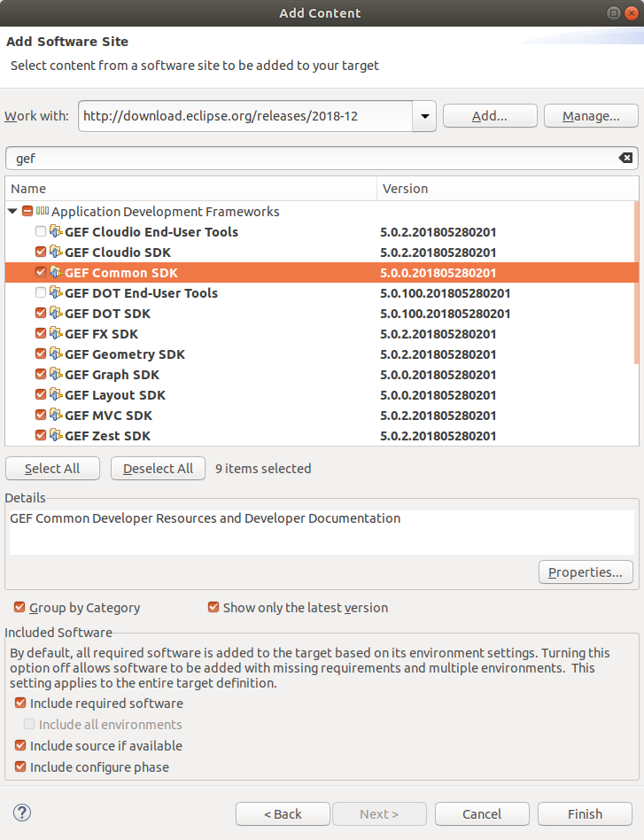This screenshot has width=644, height=840.
Task: Click the GEF Cloudio End-User Tools feature icon
Action: click(x=56, y=231)
